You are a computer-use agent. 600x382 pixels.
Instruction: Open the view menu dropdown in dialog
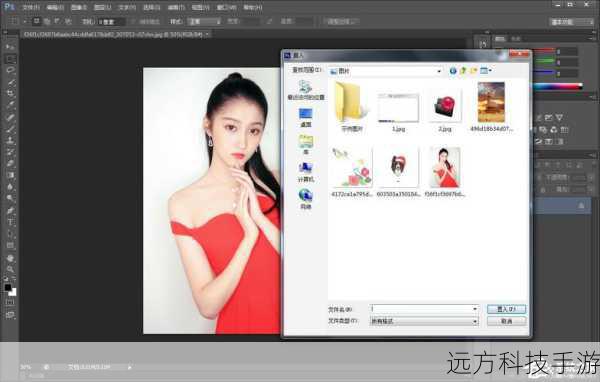(486, 71)
